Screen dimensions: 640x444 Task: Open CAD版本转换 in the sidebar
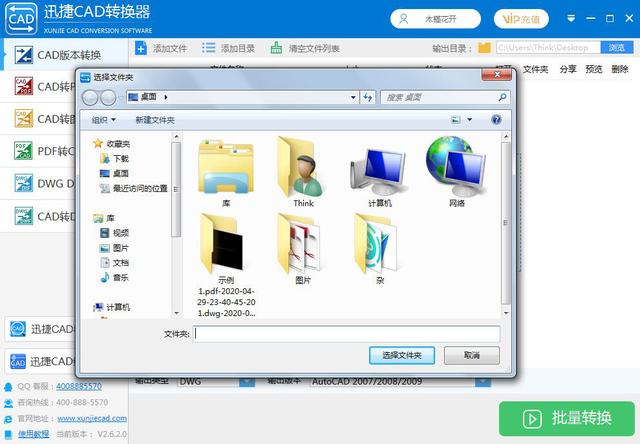tap(64, 55)
